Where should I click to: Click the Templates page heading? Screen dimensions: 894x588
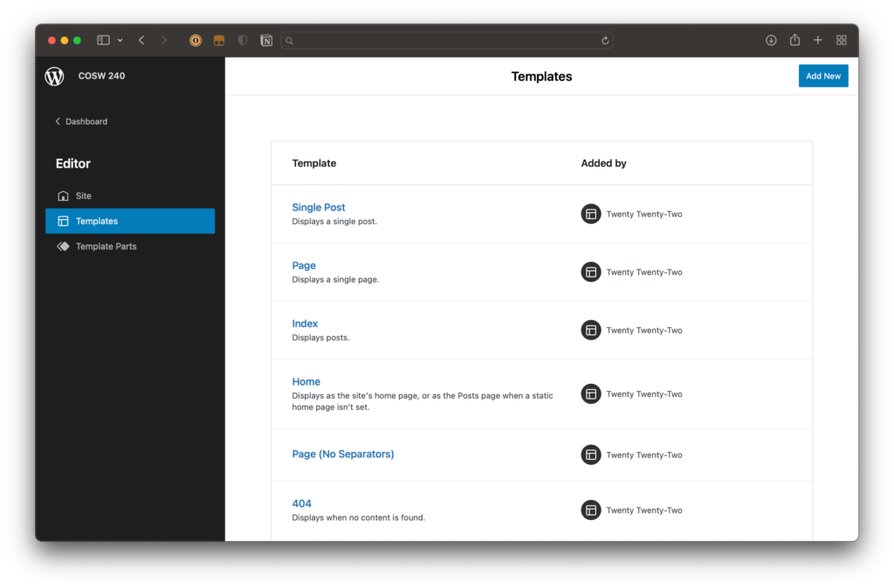click(x=541, y=77)
